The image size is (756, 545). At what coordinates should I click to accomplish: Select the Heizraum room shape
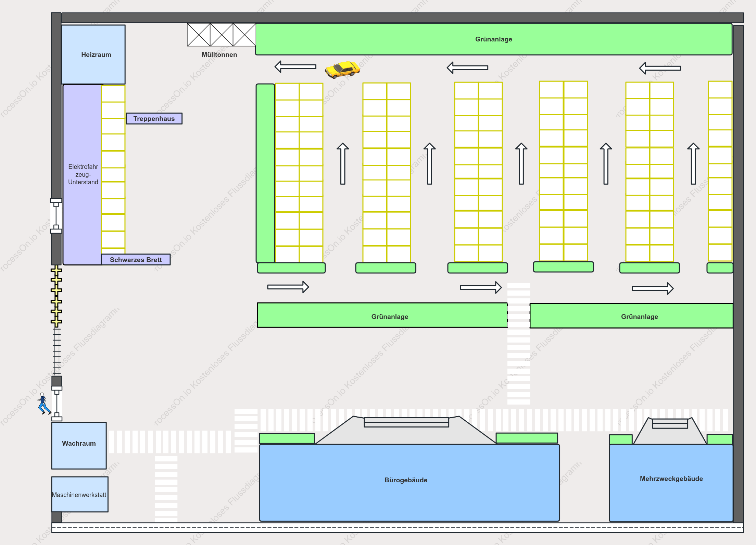[93, 54]
